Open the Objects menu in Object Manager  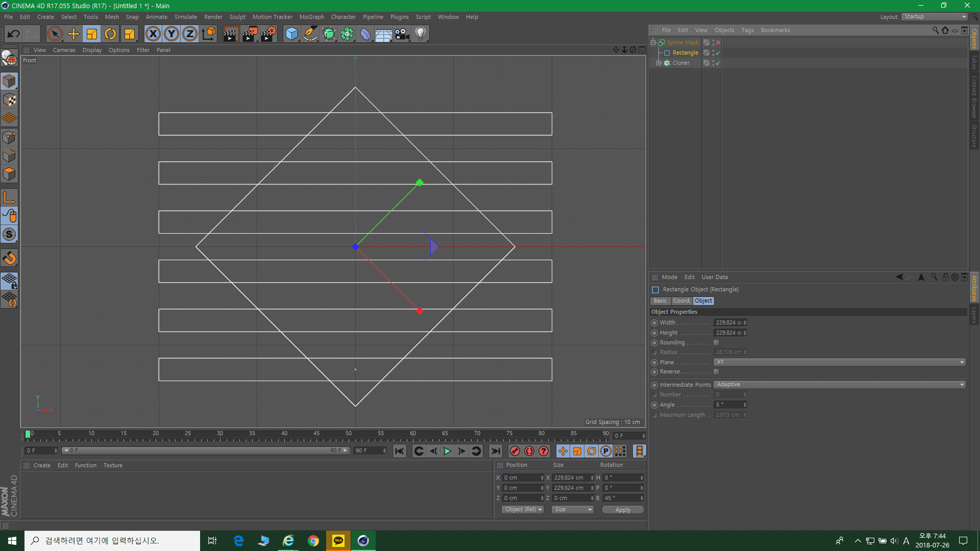[x=724, y=30]
